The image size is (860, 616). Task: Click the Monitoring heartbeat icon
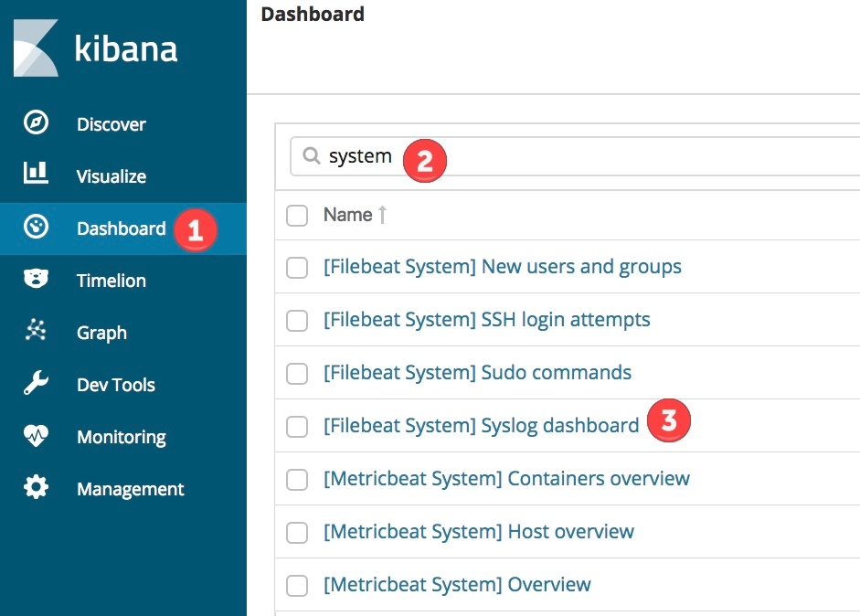pyautogui.click(x=37, y=436)
